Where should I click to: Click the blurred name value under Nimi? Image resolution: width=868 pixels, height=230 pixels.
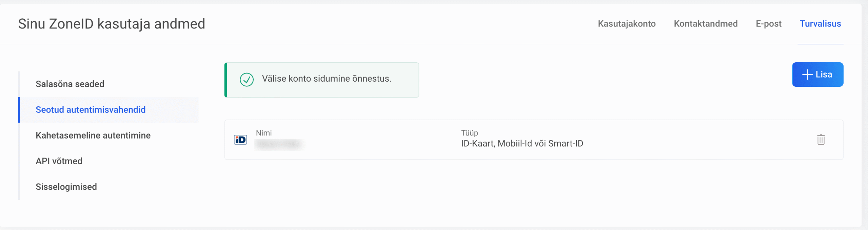278,144
